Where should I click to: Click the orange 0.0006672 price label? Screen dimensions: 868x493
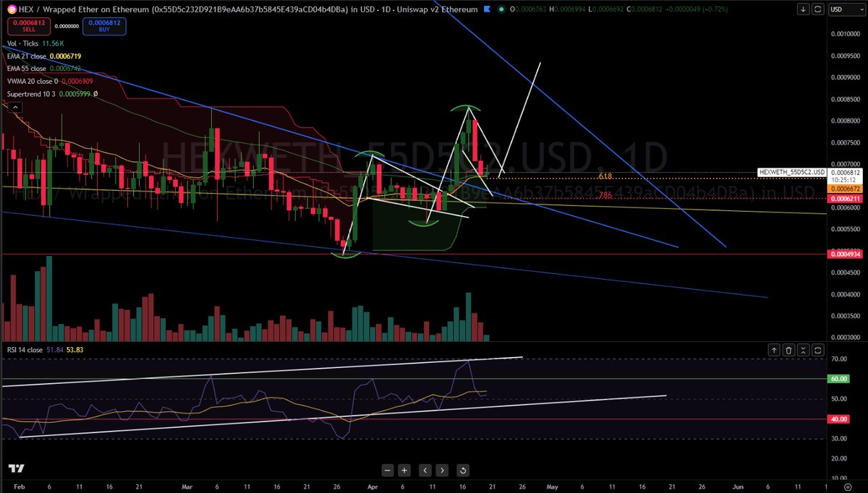(846, 189)
